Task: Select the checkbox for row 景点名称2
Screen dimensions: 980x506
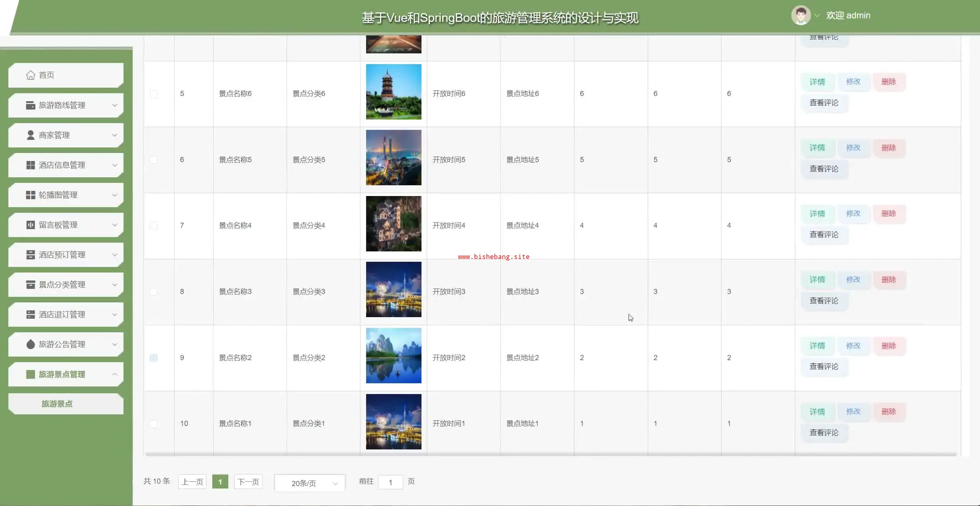Action: pyautogui.click(x=153, y=358)
